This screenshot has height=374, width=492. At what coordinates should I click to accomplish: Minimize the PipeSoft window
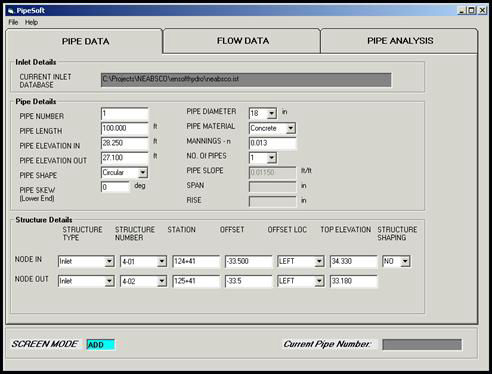(462, 11)
